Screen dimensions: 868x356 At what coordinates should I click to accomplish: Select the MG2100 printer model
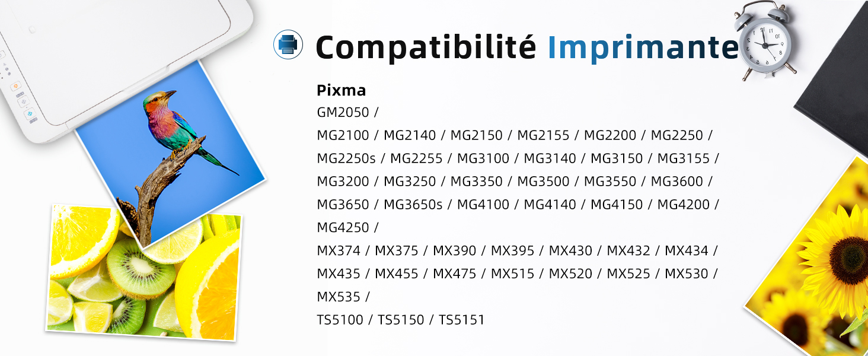click(343, 135)
